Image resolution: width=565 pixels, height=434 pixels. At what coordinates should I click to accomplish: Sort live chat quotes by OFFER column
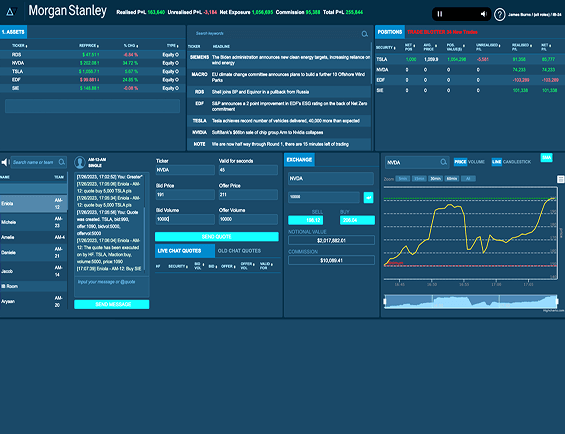pyautogui.click(x=228, y=266)
